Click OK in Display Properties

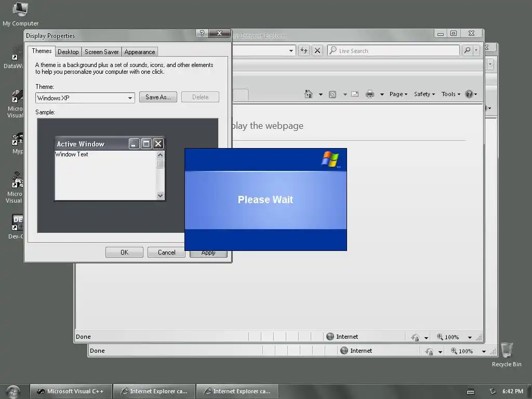[x=124, y=252]
